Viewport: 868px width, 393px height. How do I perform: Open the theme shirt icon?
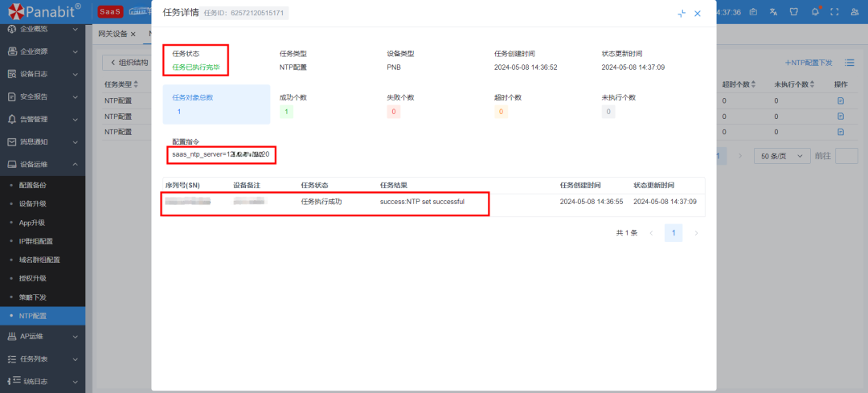click(793, 11)
